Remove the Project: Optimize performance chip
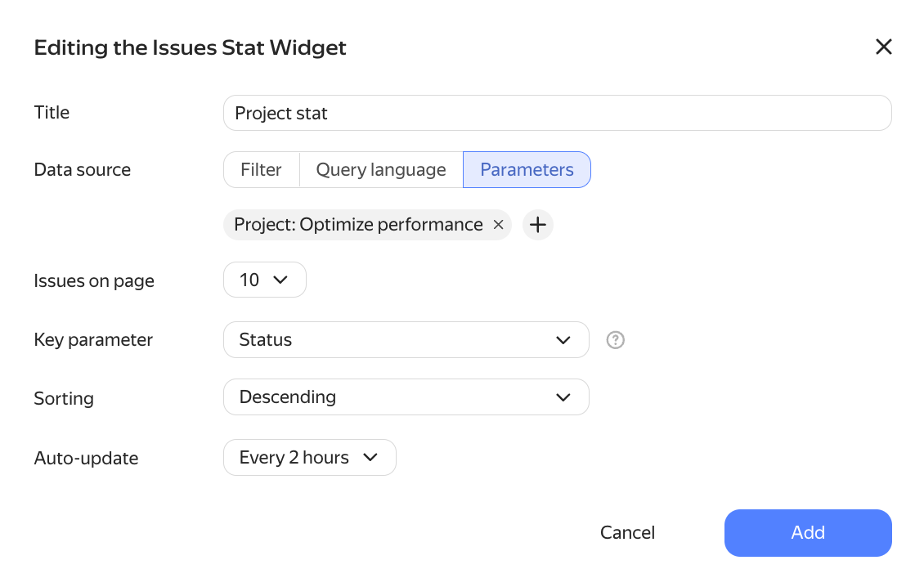Image resolution: width=924 pixels, height=587 pixels. tap(498, 225)
